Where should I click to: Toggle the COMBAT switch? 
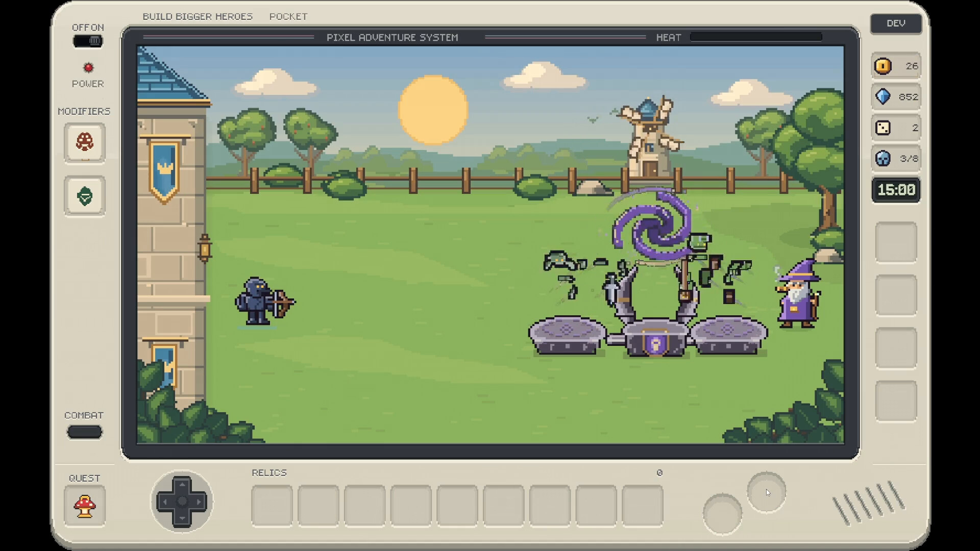85,432
